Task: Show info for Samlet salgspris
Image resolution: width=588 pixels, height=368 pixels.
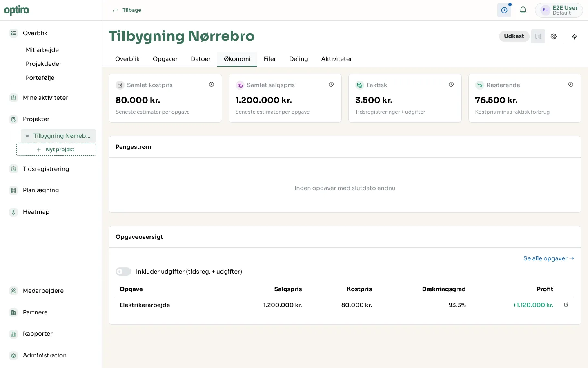Action: tap(331, 84)
